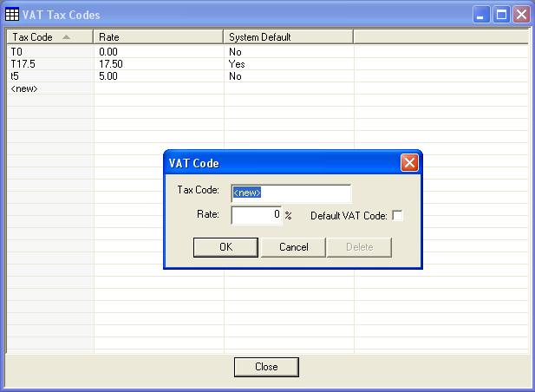The height and width of the screenshot is (392, 535).
Task: Click the Close button at the bottom
Action: pos(266,367)
